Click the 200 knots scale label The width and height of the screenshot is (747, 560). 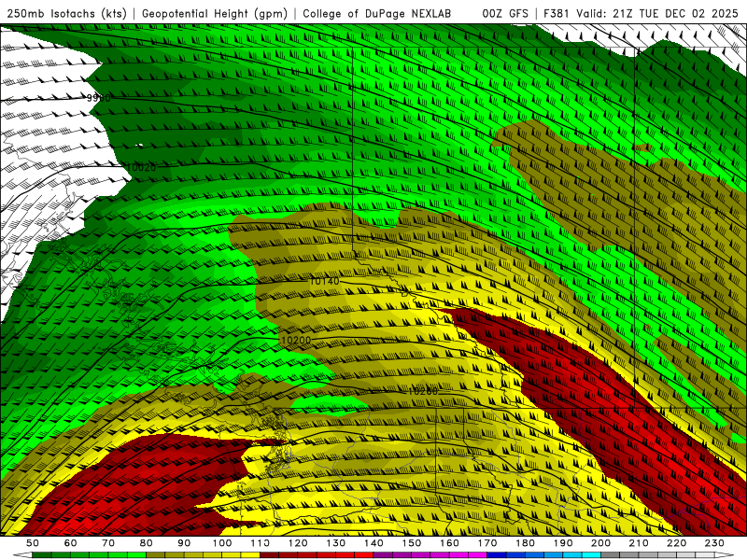[x=601, y=543]
